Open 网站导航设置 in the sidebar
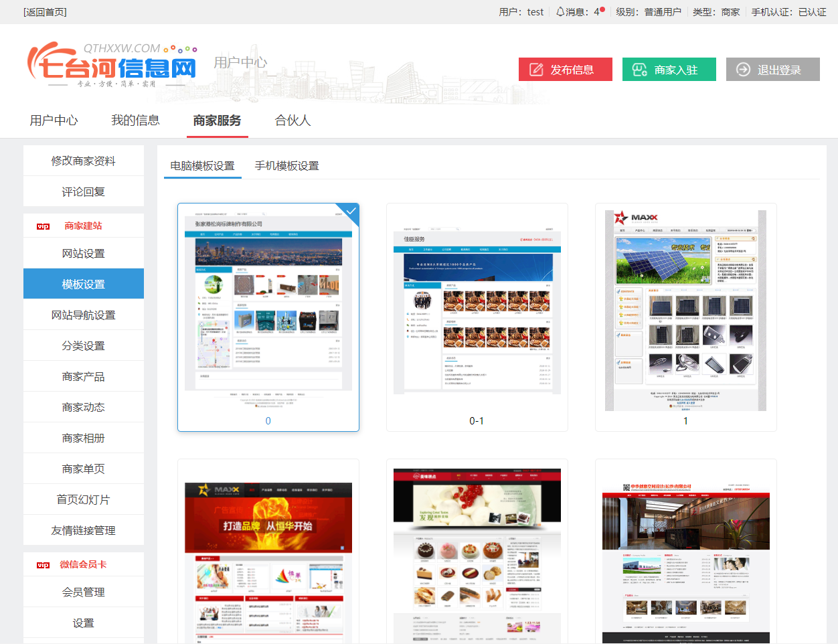 click(84, 315)
